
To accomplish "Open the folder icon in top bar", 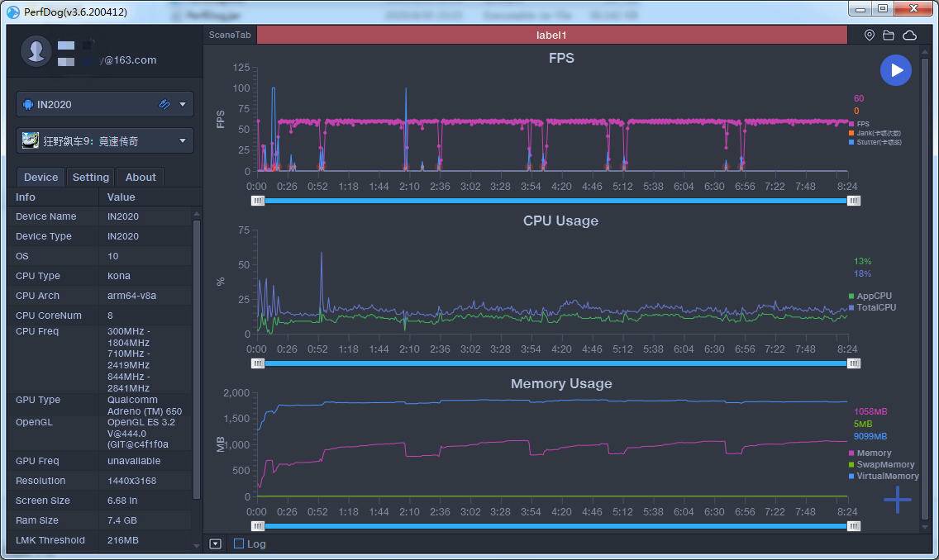I will coord(889,36).
